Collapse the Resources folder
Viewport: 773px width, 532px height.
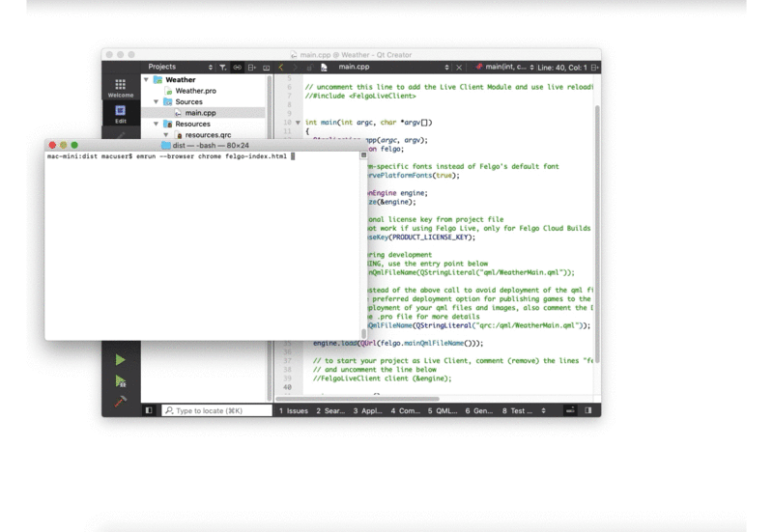(157, 124)
